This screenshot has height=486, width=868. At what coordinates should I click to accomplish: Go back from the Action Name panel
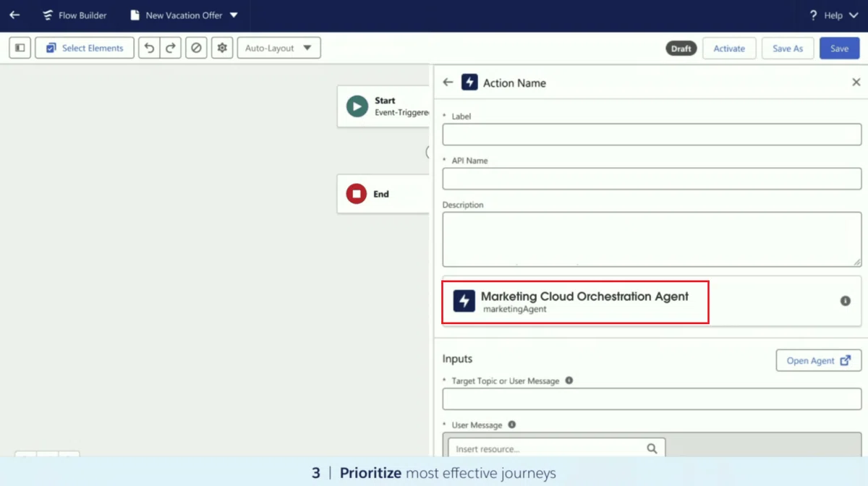[x=448, y=82]
